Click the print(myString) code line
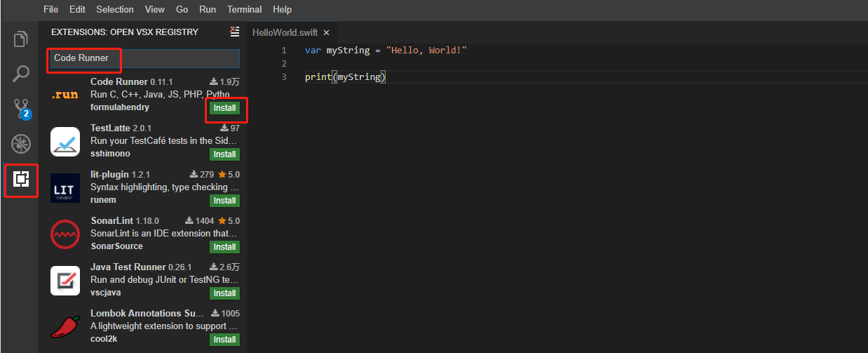Screen dimensions: 868x353 point(346,76)
